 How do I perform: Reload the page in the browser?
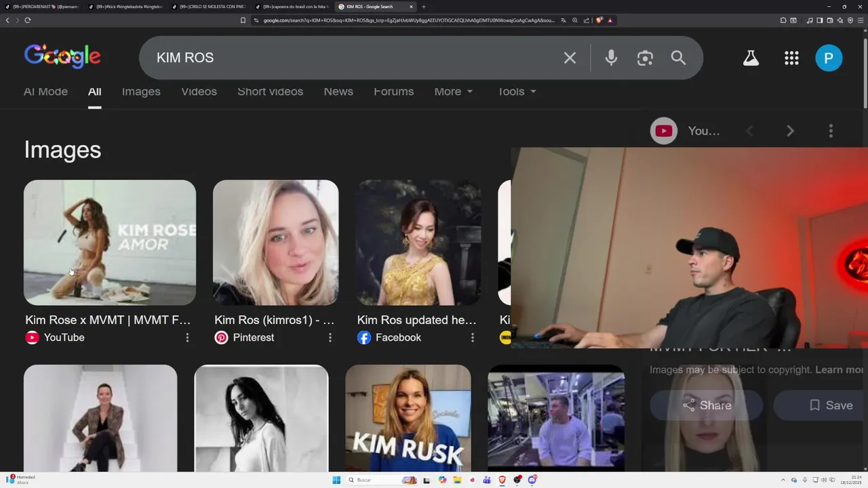click(28, 20)
